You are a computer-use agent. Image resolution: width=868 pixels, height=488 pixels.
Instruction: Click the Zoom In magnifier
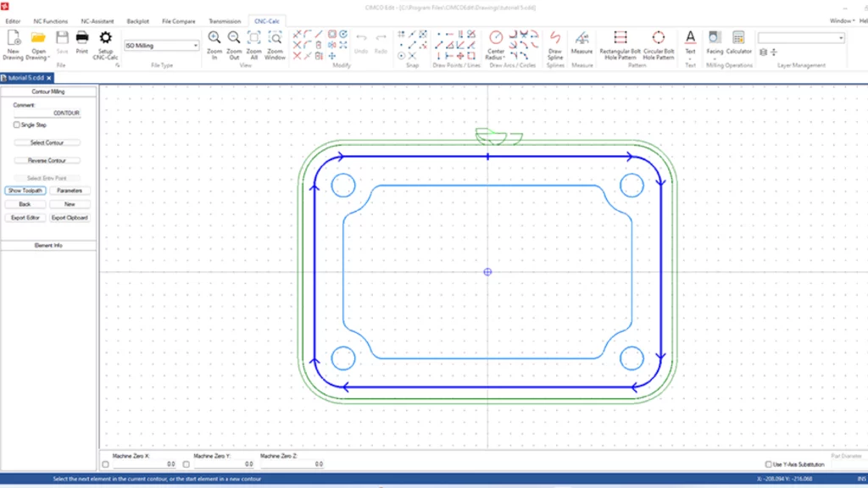pos(214,38)
